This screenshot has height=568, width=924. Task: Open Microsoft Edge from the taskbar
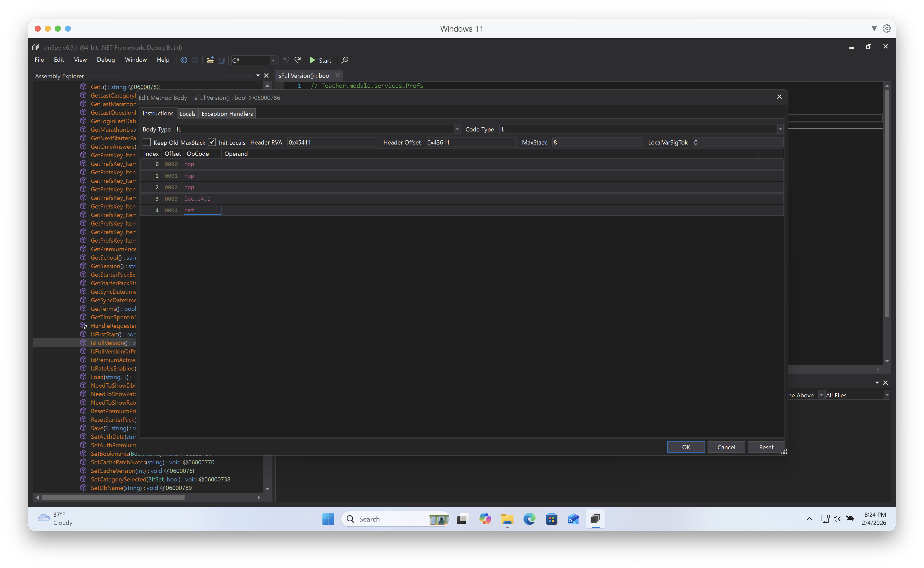coord(529,519)
